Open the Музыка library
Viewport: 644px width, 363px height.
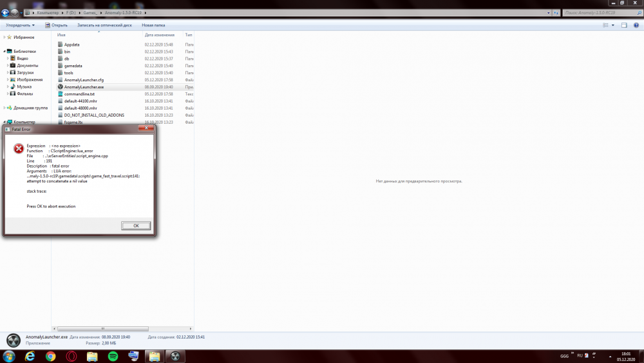(x=24, y=87)
